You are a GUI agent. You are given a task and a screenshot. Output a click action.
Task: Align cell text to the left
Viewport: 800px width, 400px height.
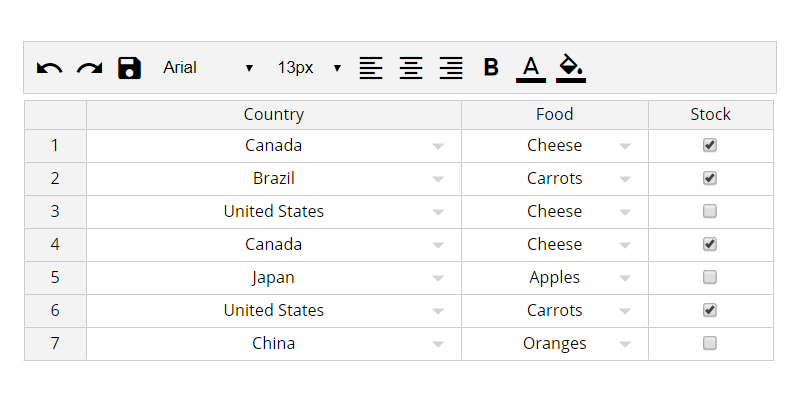click(x=371, y=68)
